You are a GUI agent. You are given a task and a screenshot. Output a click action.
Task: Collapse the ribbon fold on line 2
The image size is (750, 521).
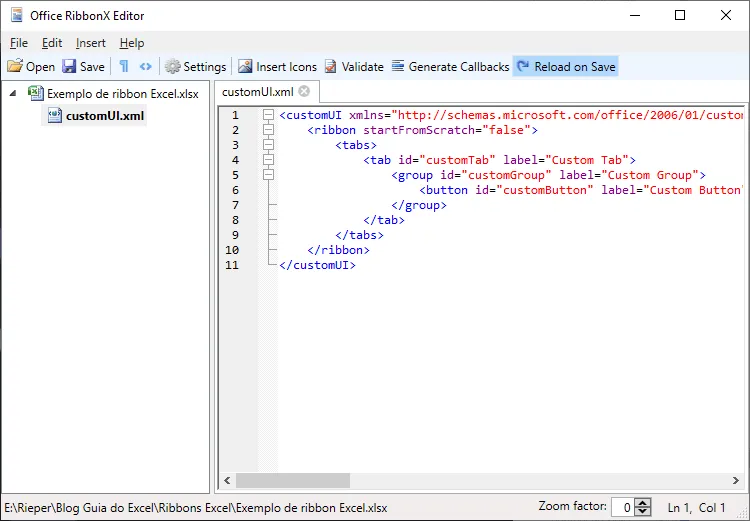point(268,130)
